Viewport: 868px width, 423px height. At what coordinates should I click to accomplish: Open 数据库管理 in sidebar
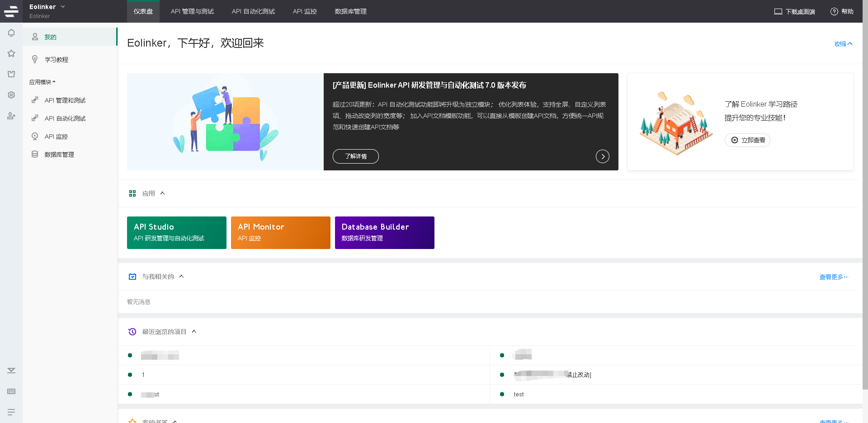click(x=70, y=155)
